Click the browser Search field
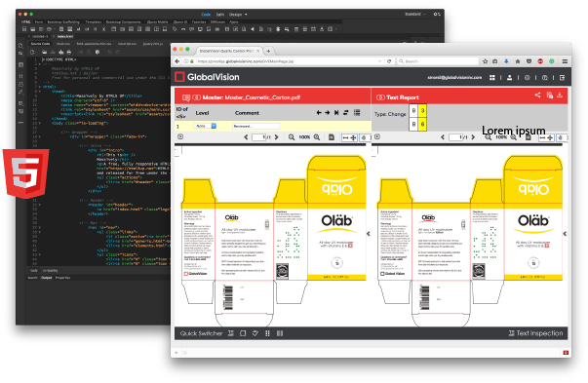Image resolution: width=588 pixels, height=383 pixels. point(438,61)
